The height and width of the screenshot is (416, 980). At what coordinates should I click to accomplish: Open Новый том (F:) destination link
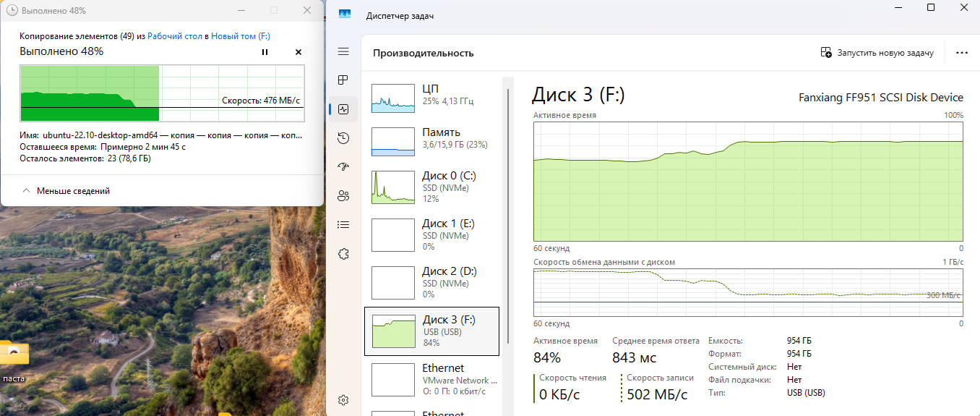click(241, 35)
